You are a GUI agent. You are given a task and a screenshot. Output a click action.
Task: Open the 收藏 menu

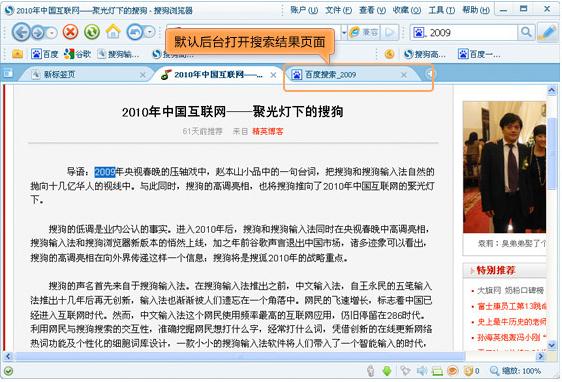(x=407, y=10)
